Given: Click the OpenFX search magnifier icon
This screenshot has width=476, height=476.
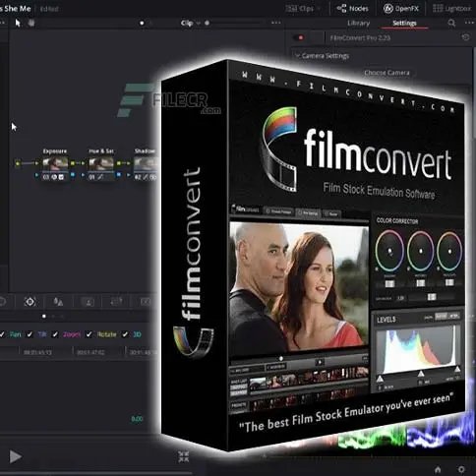Looking at the screenshot, I should 451,23.
